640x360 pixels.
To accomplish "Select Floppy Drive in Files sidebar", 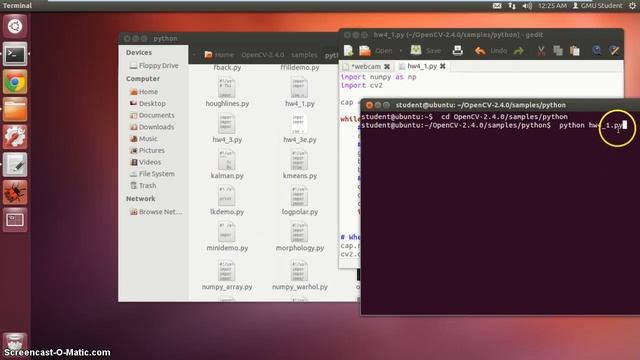I will click(154, 65).
